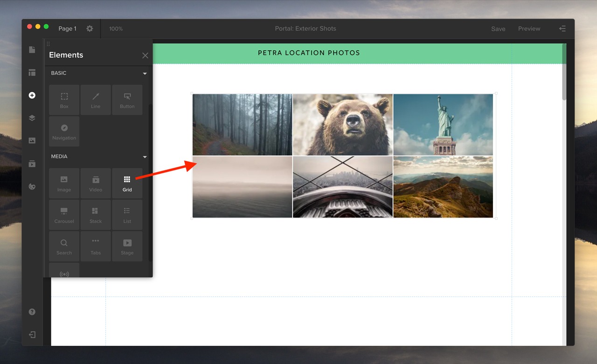Click the Save button
Image resolution: width=597 pixels, height=364 pixels.
pyautogui.click(x=498, y=29)
